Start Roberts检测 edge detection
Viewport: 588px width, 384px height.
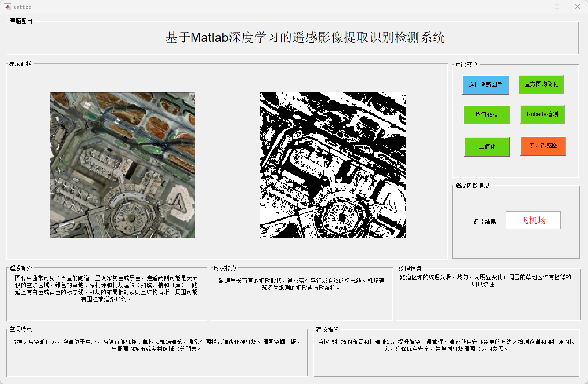pos(542,114)
